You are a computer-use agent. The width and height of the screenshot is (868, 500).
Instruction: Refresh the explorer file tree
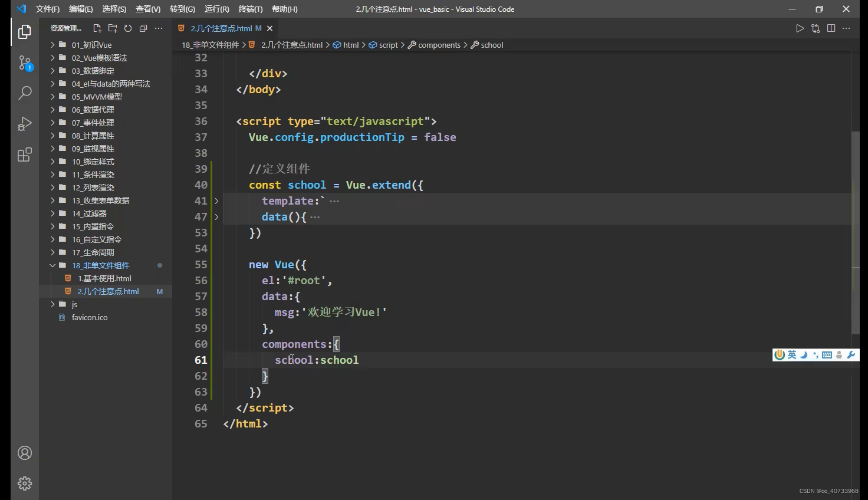click(128, 28)
